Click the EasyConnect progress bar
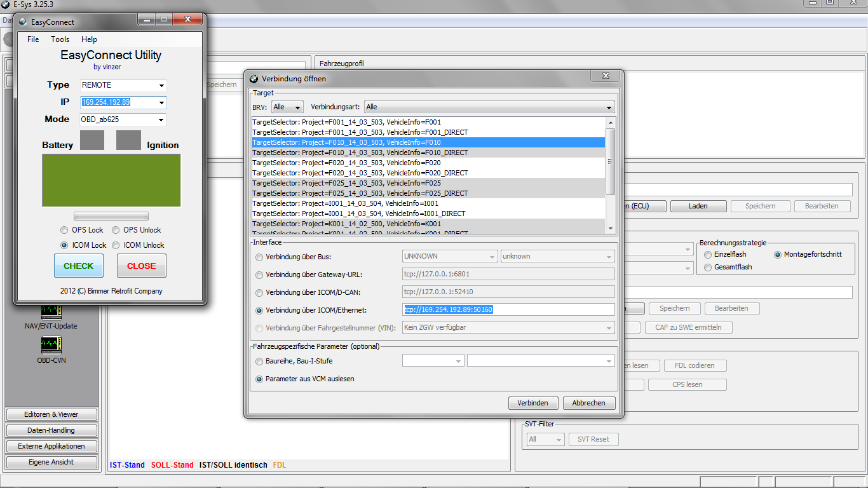 coord(111,216)
